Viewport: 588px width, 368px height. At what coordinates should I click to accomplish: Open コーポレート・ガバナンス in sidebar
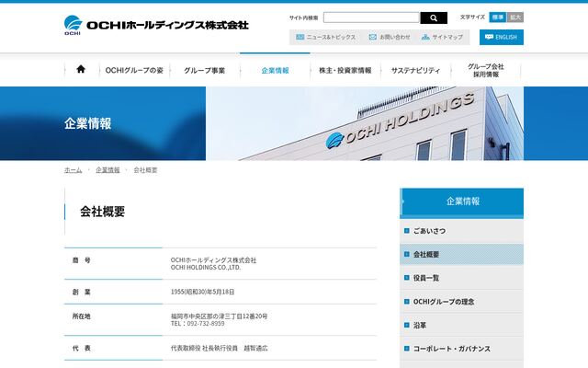pos(461,349)
